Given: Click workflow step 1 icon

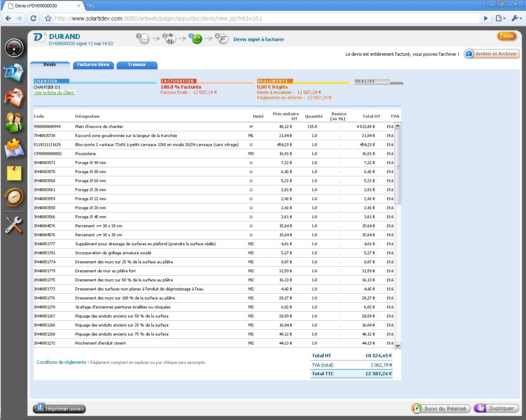Looking at the screenshot, I should pos(144,39).
